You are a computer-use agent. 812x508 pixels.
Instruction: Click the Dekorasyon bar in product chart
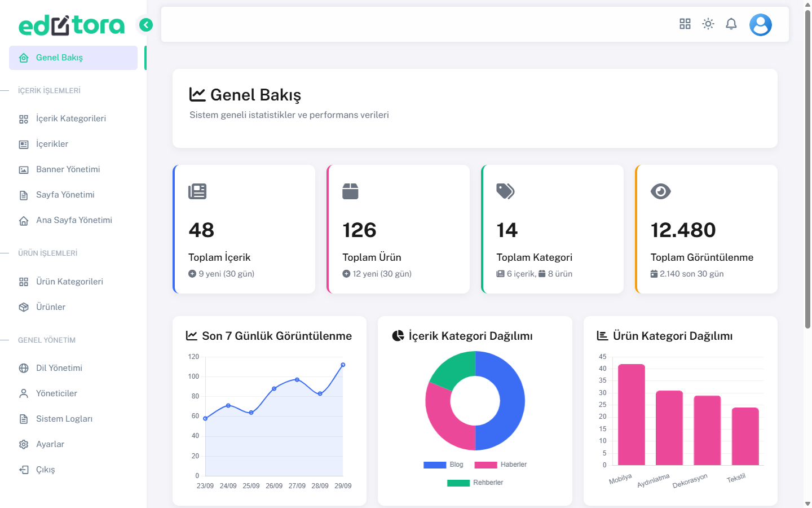click(707, 431)
